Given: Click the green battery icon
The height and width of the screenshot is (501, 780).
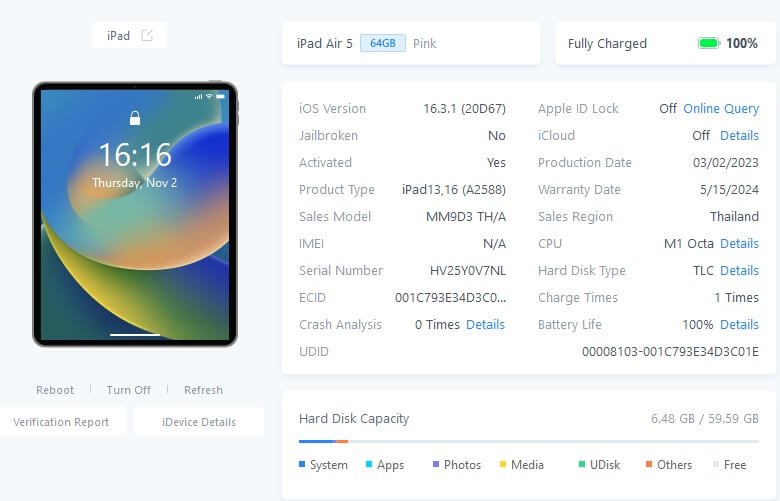Looking at the screenshot, I should pos(708,43).
